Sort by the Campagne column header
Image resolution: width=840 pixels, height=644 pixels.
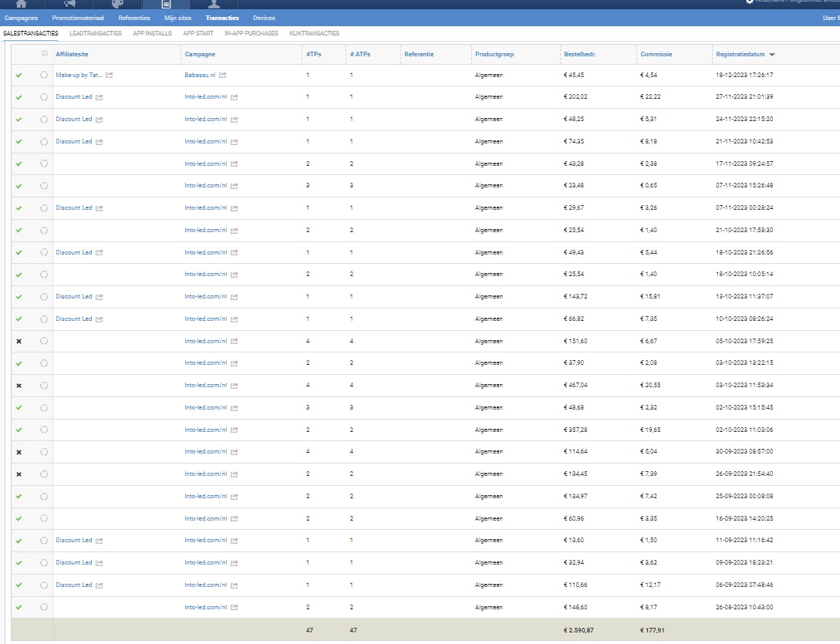tap(200, 54)
